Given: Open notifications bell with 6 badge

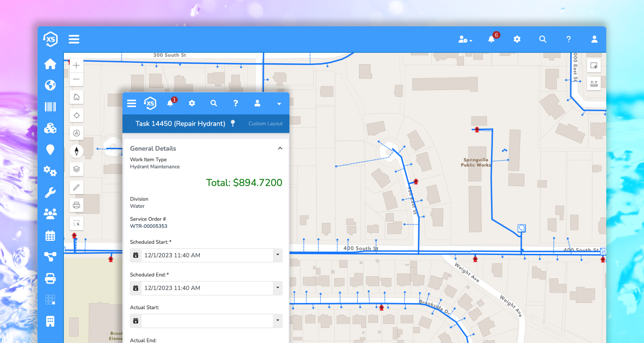Looking at the screenshot, I should pyautogui.click(x=491, y=39).
